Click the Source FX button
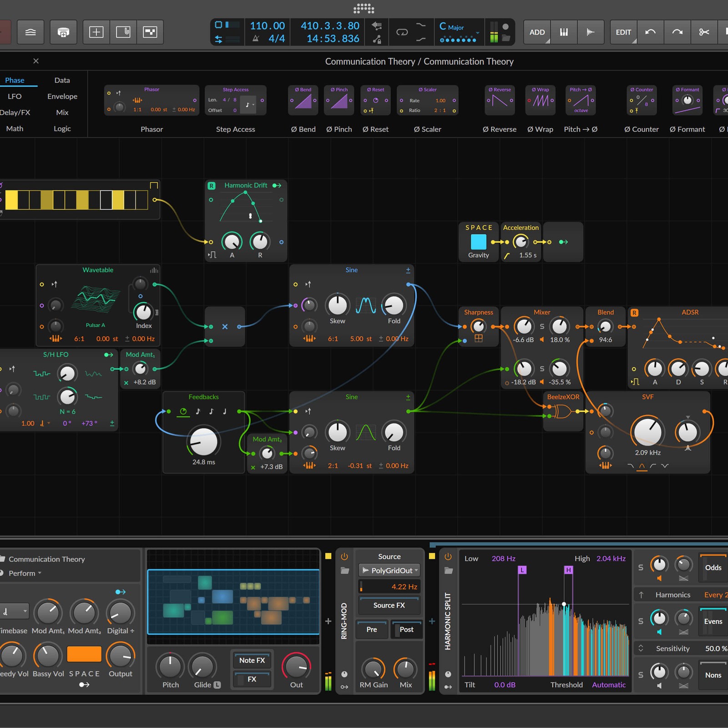728x728 pixels. coord(389,605)
